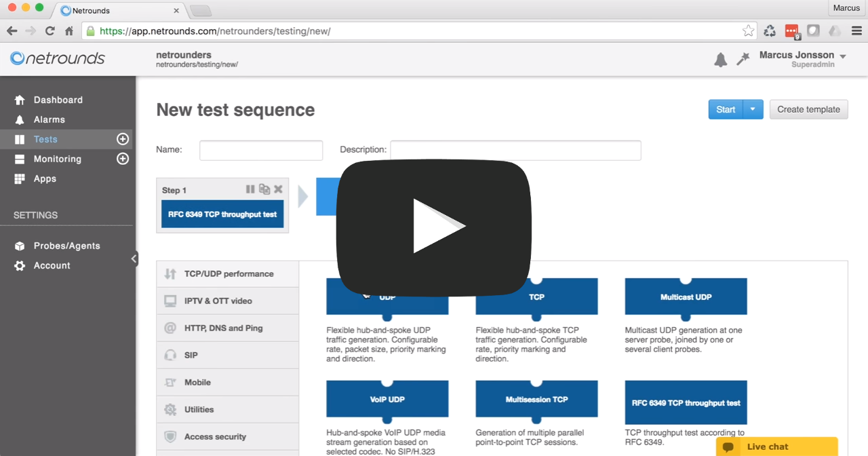This screenshot has height=456, width=868.
Task: Choose the Multicast UDP test block
Action: (686, 297)
